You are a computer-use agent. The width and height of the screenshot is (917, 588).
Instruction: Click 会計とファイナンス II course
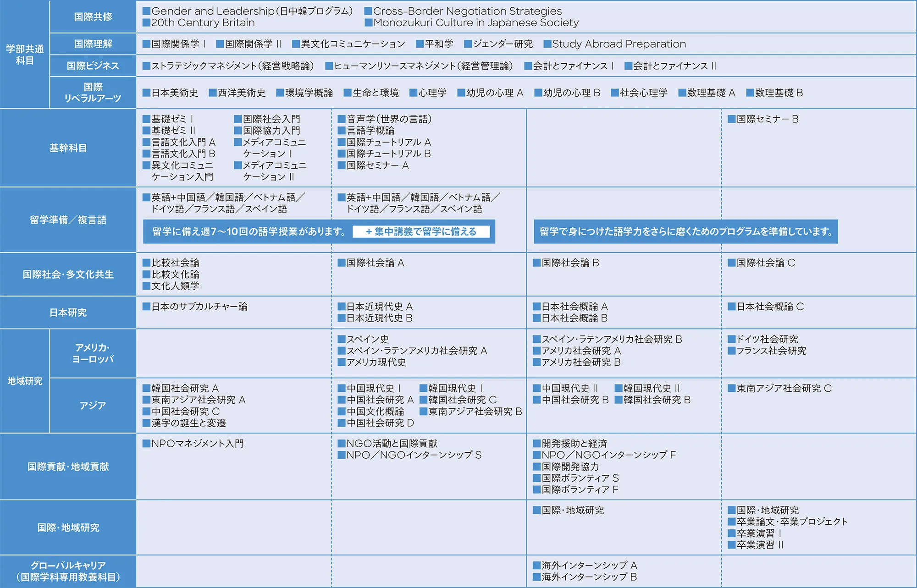click(670, 66)
